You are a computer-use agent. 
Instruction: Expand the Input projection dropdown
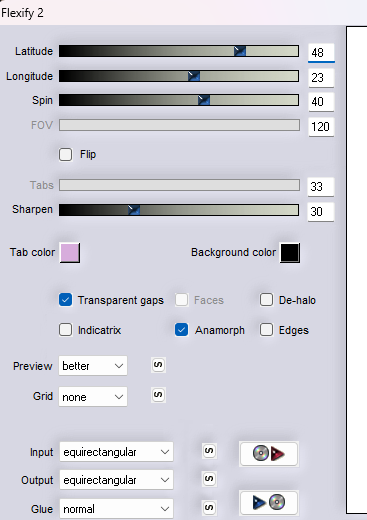(116, 452)
